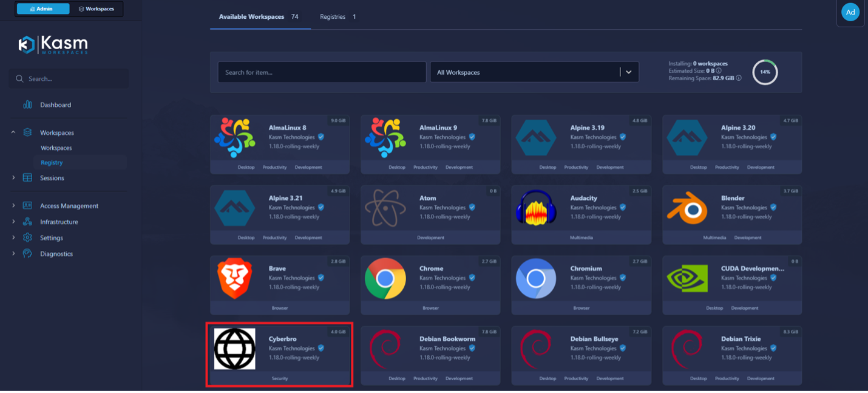Screen dimensions: 868x393
Task: Click the Chromium browser logo
Action: point(536,278)
